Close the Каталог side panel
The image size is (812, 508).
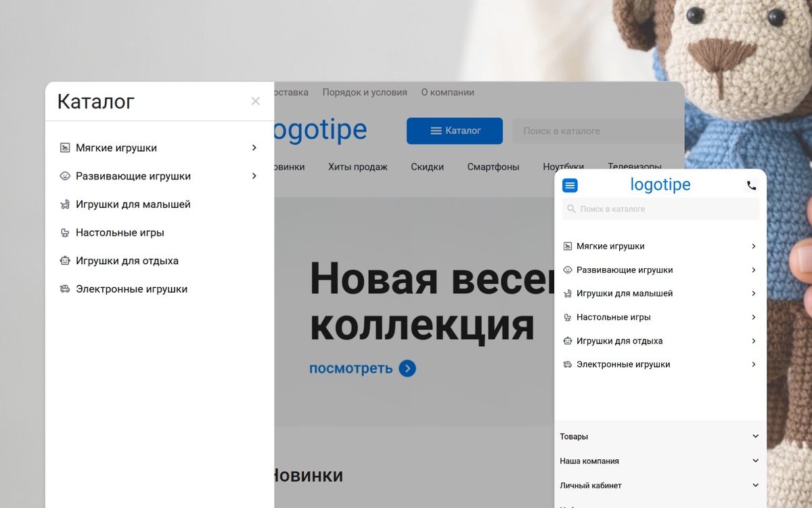pos(255,101)
